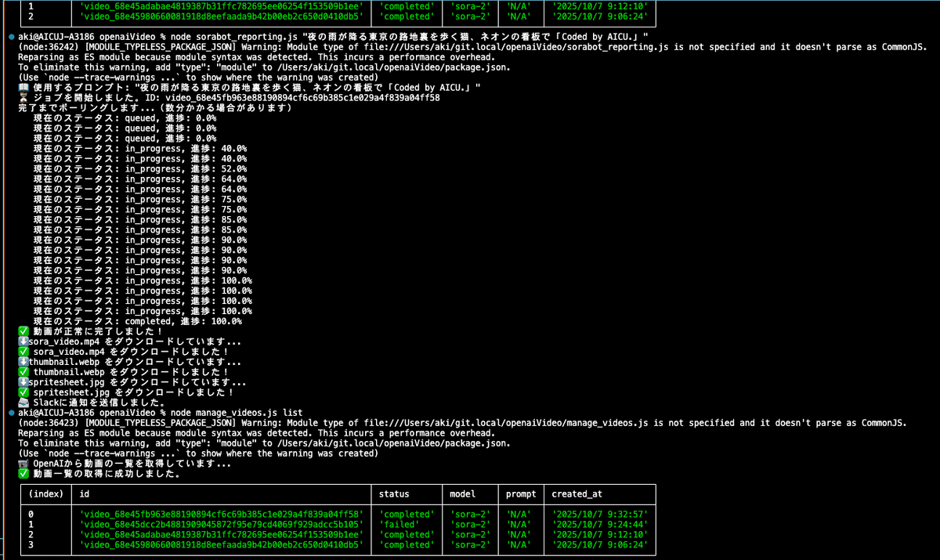Click job ID after ジョブを開始しました。ID:
Viewport: 940px width, 560px height.
click(x=302, y=99)
